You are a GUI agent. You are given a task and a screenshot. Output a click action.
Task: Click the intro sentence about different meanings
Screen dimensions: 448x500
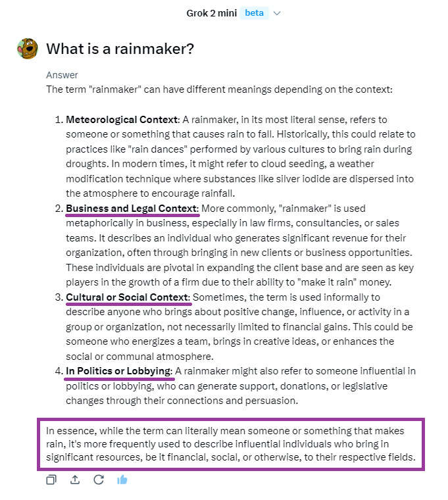click(219, 89)
